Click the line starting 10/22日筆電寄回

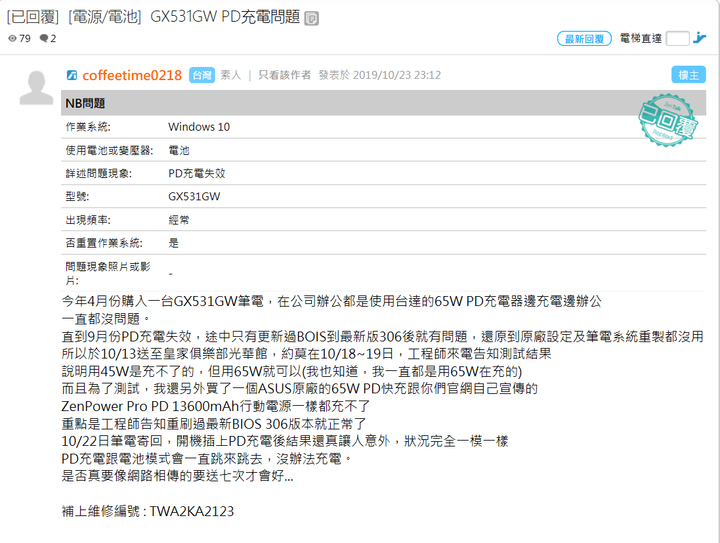point(285,442)
